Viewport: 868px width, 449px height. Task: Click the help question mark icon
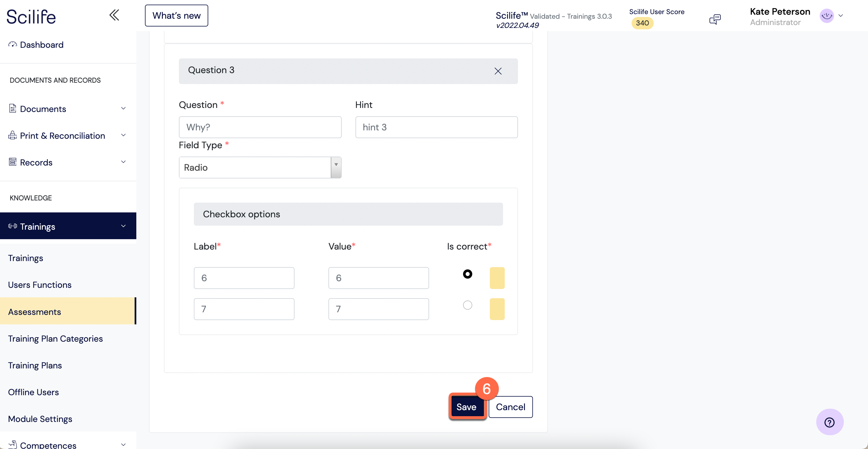831,422
